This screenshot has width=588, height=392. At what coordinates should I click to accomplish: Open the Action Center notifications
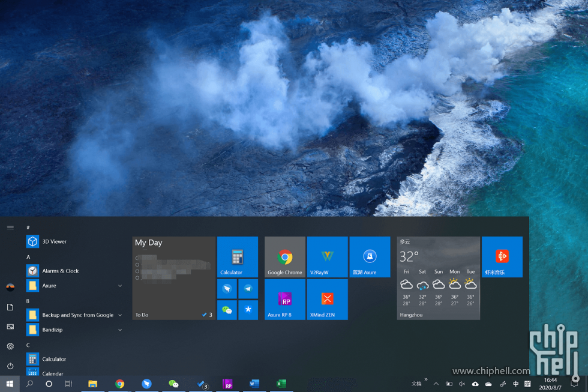574,384
